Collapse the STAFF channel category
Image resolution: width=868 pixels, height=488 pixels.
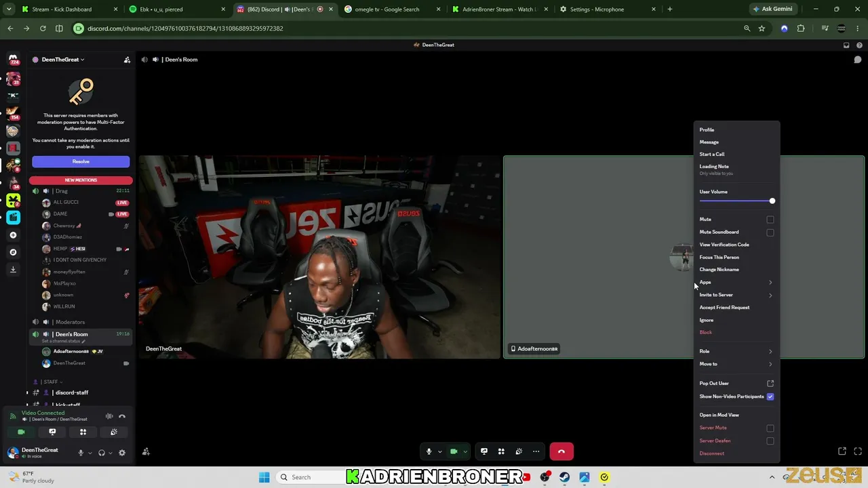(x=52, y=382)
